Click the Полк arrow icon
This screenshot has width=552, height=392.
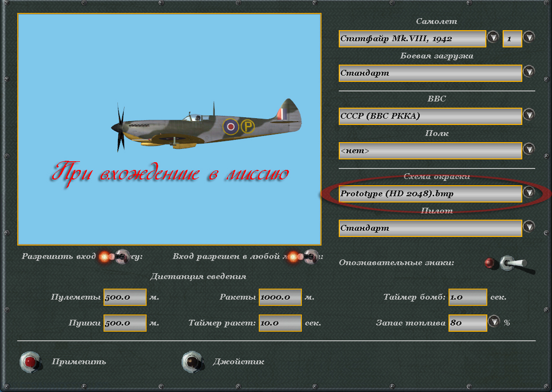click(529, 149)
